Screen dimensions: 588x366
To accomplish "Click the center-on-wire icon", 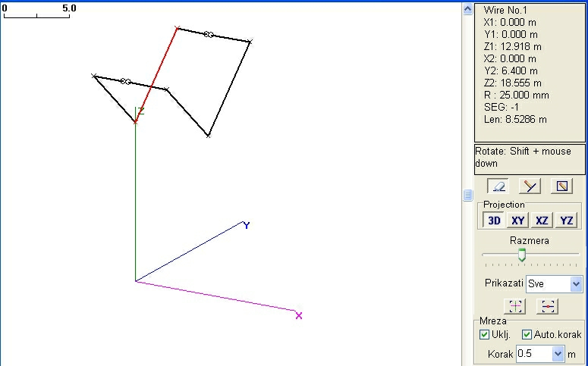I will pyautogui.click(x=548, y=306).
